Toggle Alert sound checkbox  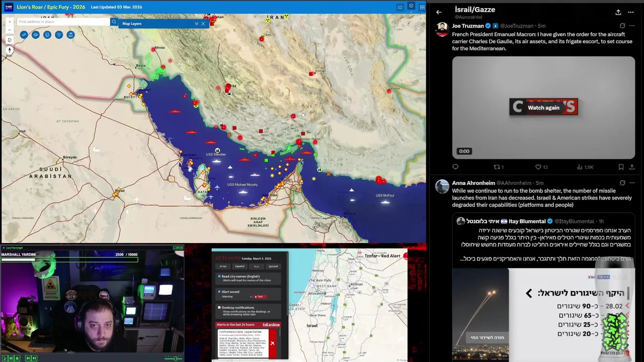tap(219, 292)
